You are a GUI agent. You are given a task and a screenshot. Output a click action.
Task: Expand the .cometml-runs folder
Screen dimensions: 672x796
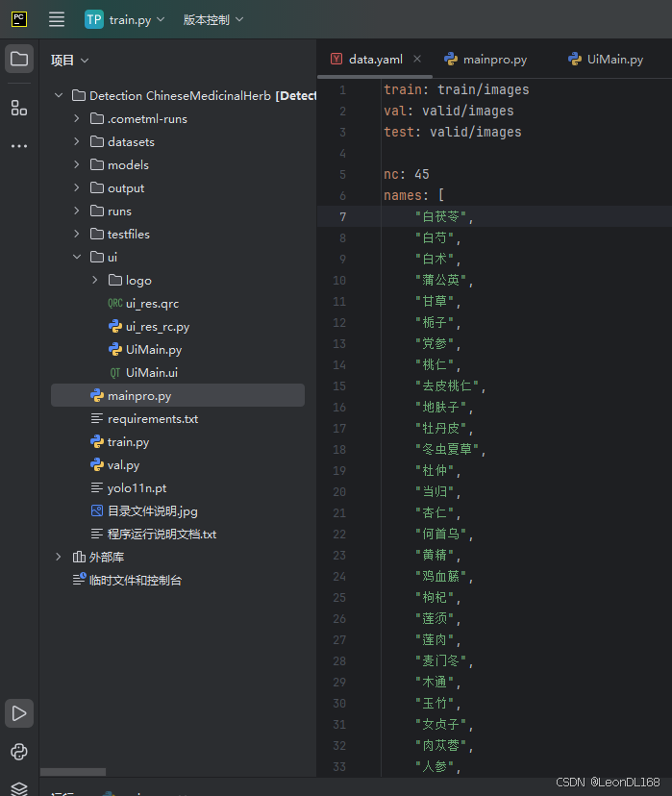[x=77, y=118]
